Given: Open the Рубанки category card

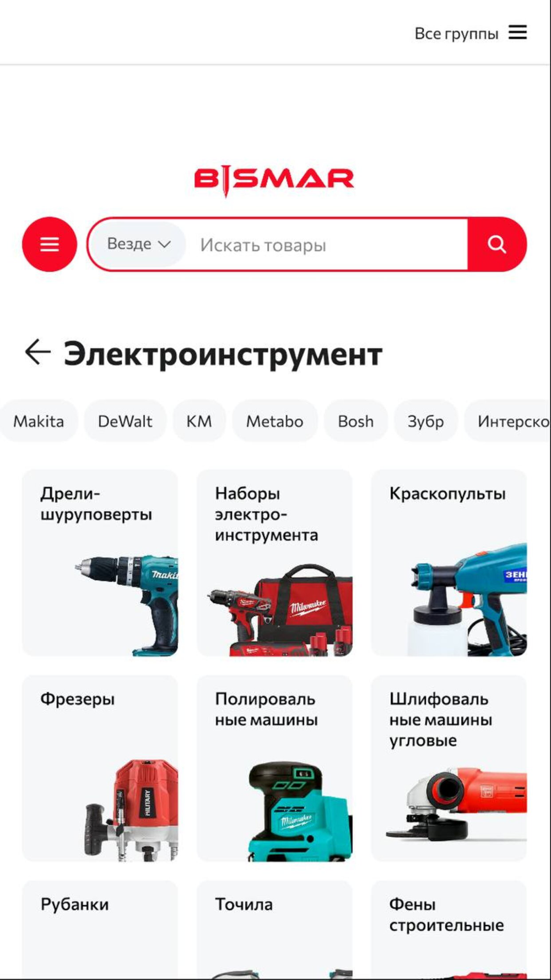Looking at the screenshot, I should point(100,929).
